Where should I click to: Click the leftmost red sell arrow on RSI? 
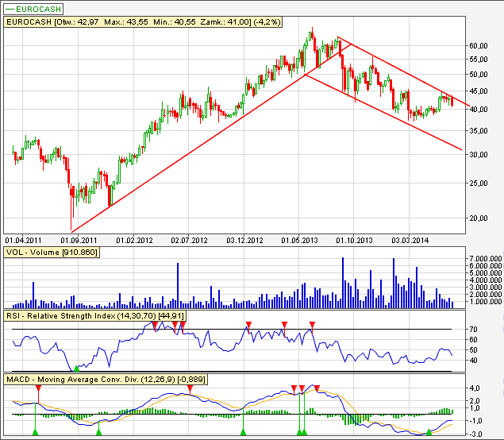coord(156,325)
